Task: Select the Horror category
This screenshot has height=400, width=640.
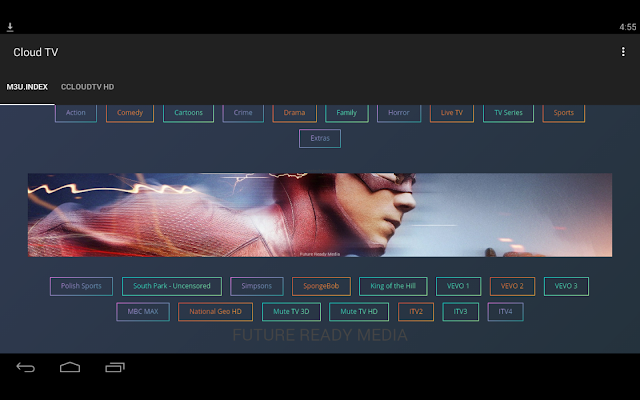Action: pos(399,113)
